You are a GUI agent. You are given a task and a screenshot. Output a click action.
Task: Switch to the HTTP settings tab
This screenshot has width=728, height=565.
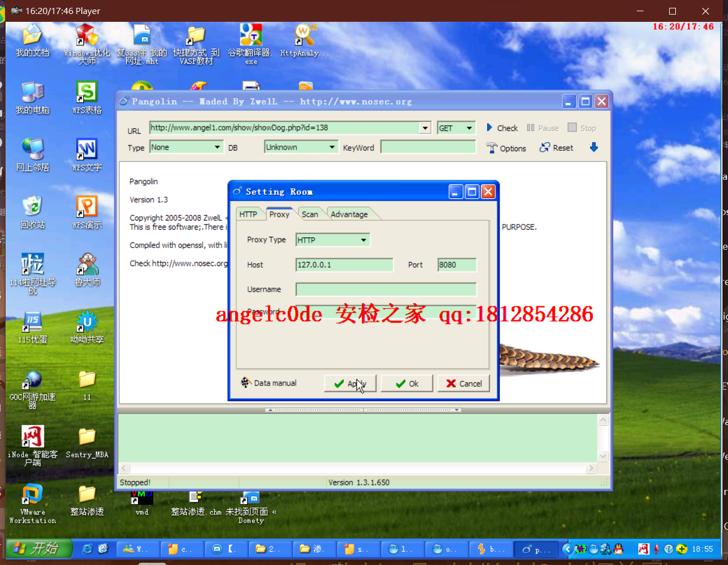point(248,214)
